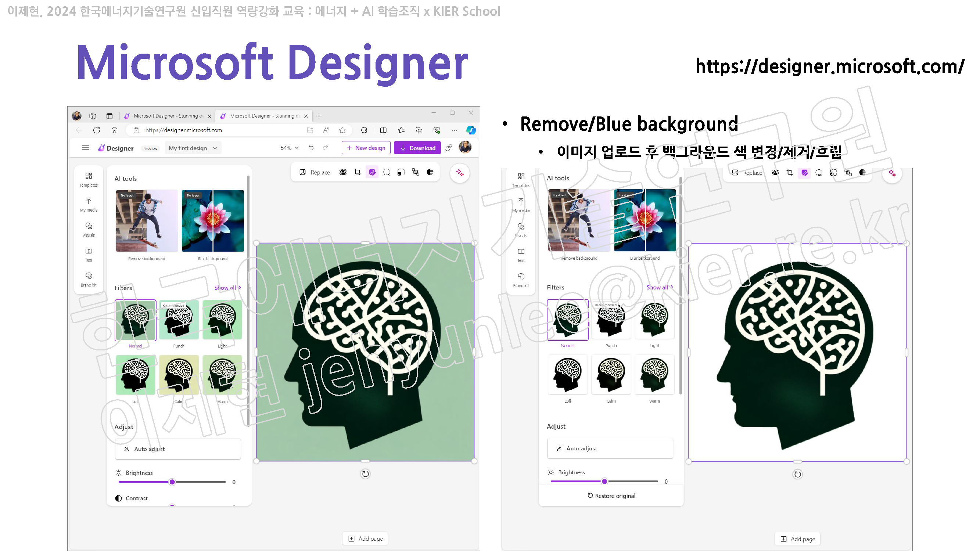Click the Auto adjust button

coord(177,449)
